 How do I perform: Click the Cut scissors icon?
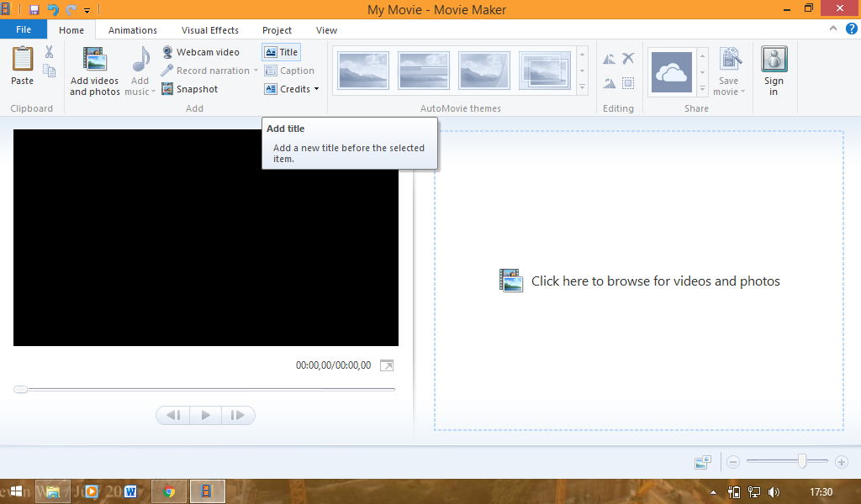(x=50, y=52)
